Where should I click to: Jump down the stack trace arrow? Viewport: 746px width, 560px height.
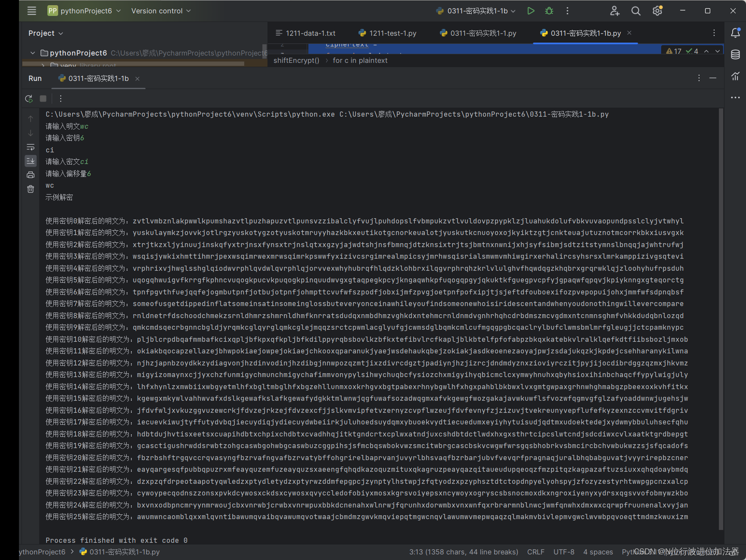[31, 133]
